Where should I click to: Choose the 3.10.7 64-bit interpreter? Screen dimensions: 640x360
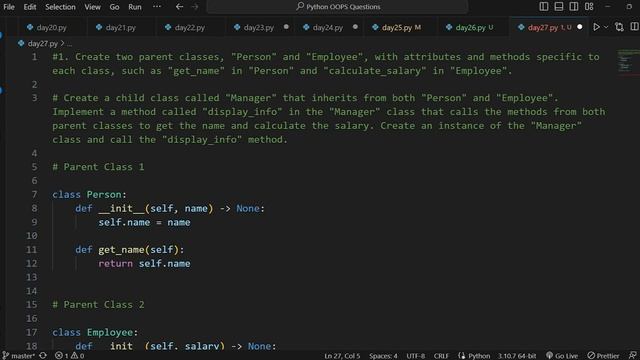517,356
